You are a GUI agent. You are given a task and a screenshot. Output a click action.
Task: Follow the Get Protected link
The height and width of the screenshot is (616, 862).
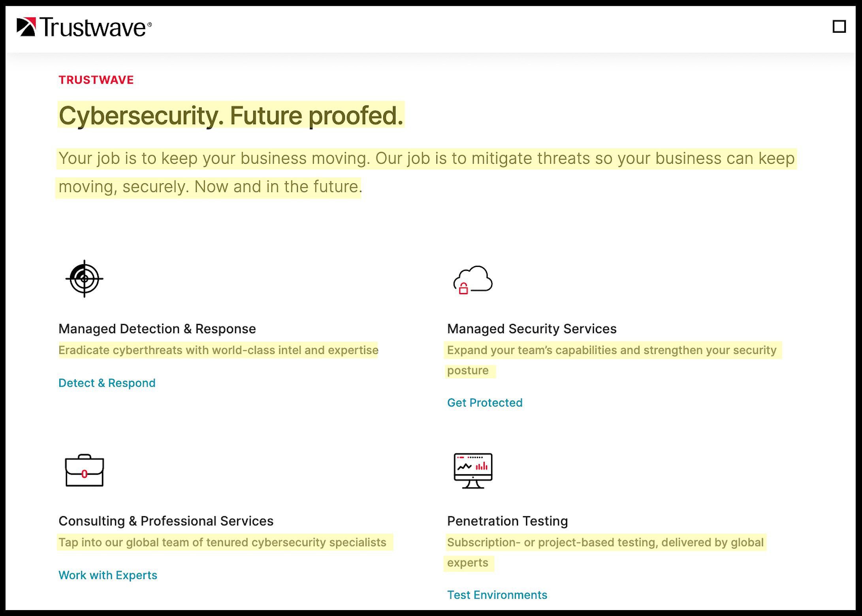click(x=485, y=403)
